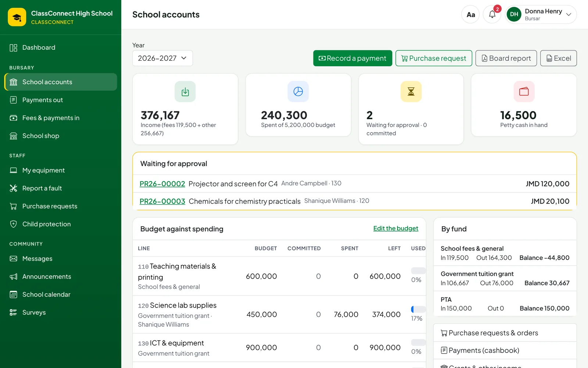Click Teaching materials 0% progress bar

click(418, 271)
